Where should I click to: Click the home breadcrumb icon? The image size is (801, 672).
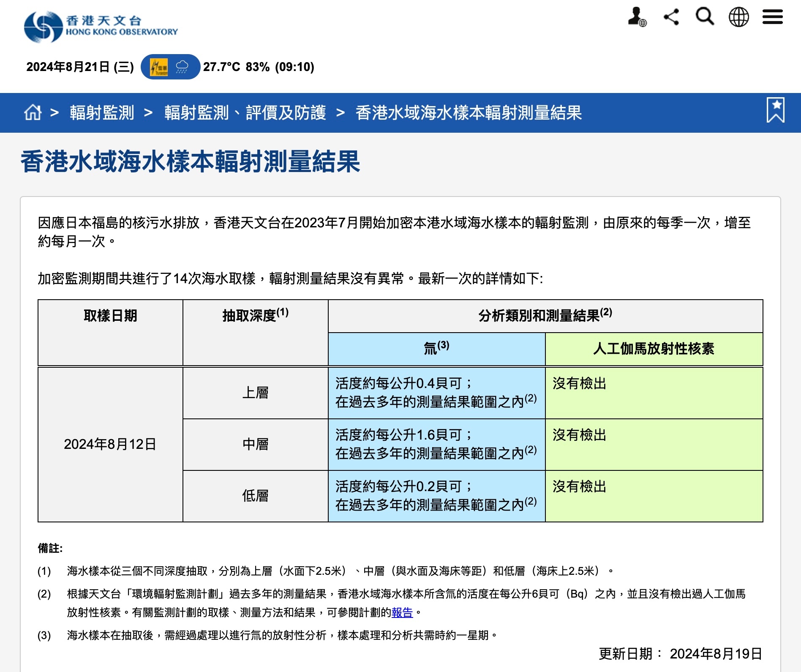(33, 112)
